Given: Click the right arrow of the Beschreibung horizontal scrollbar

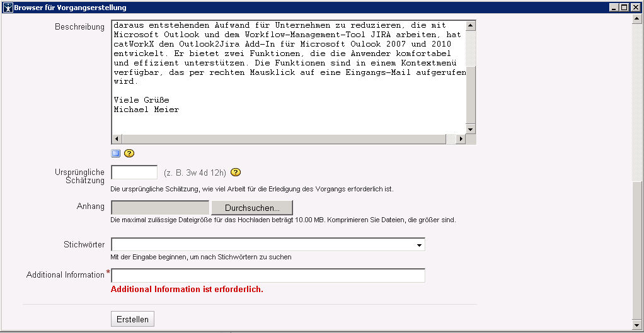Looking at the screenshot, I should click(461, 139).
